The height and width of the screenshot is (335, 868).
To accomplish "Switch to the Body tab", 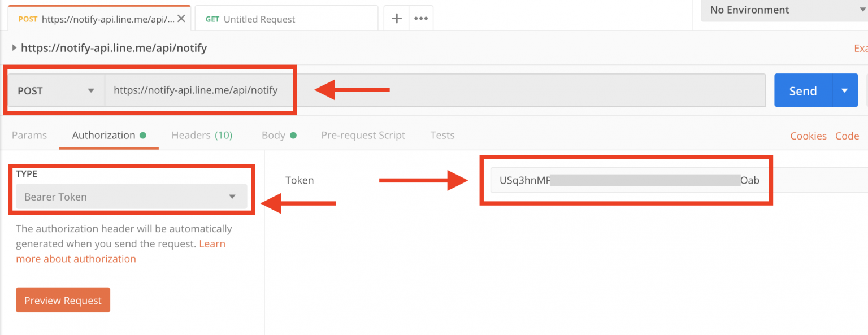I will [275, 135].
